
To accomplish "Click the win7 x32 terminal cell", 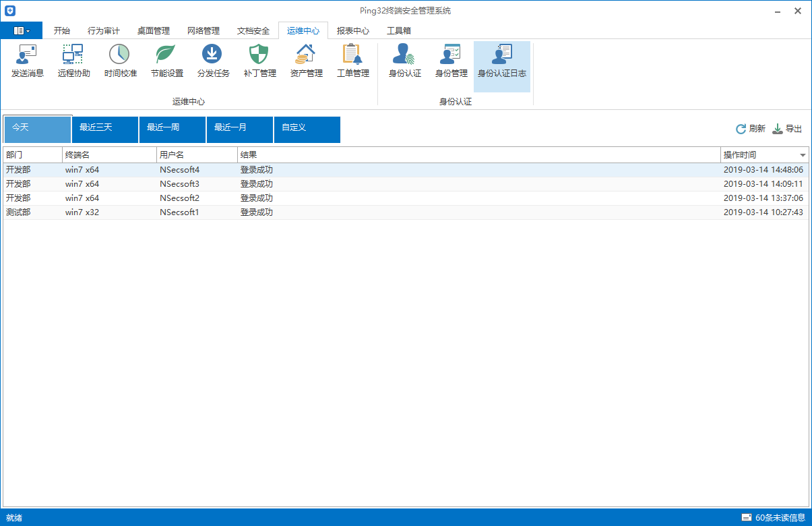I will click(82, 212).
